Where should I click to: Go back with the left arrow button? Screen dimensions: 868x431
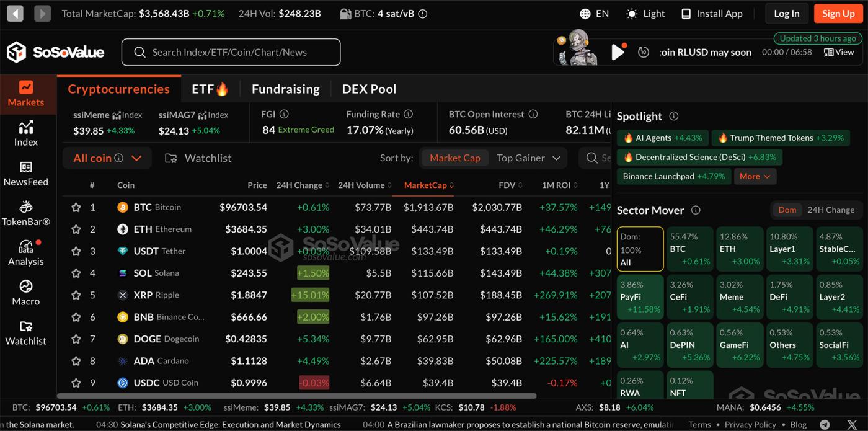(15, 13)
